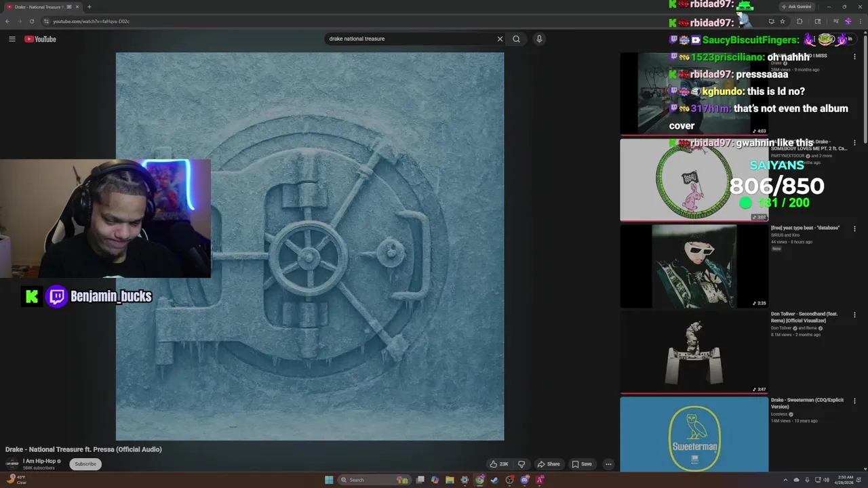Dislike the video with thumbs down

coord(521,464)
